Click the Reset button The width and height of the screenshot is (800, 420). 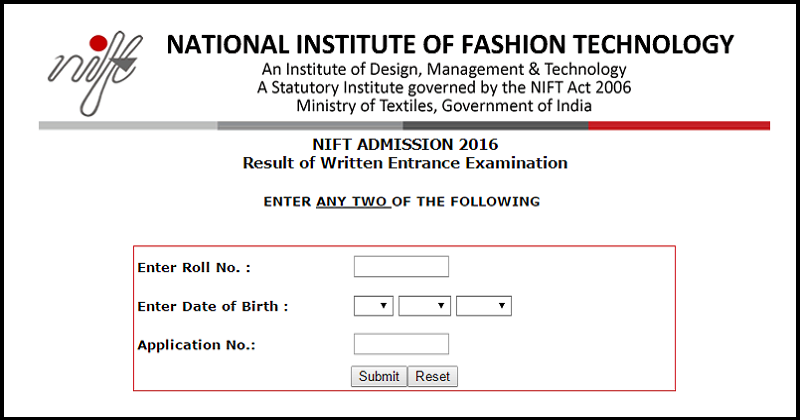(x=433, y=376)
